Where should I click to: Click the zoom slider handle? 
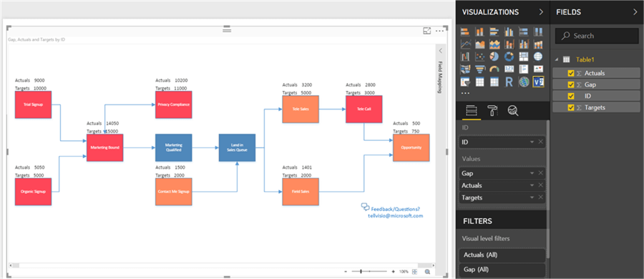(x=361, y=272)
